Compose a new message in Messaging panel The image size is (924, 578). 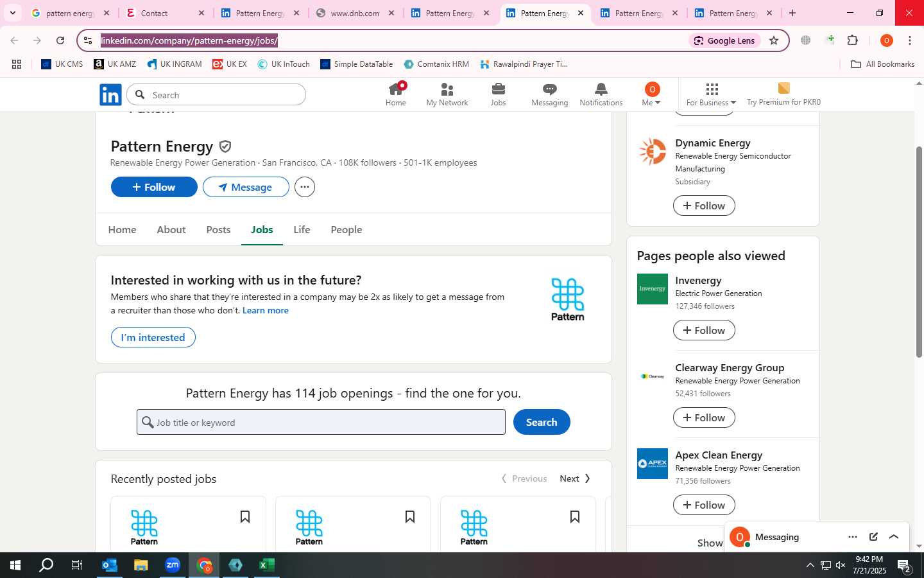coord(873,537)
